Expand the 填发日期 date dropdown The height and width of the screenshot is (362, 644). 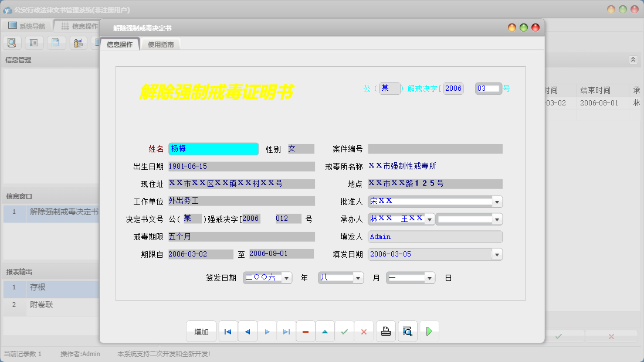tap(497, 254)
